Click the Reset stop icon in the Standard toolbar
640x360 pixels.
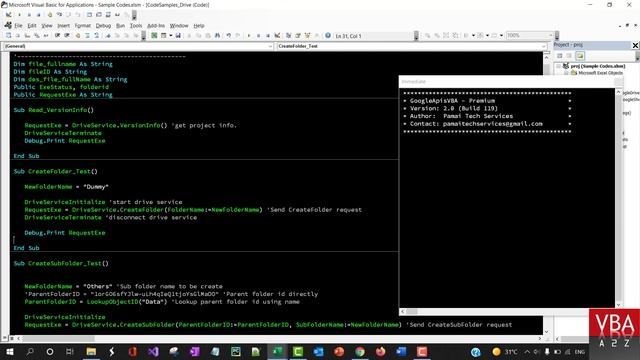click(268, 36)
